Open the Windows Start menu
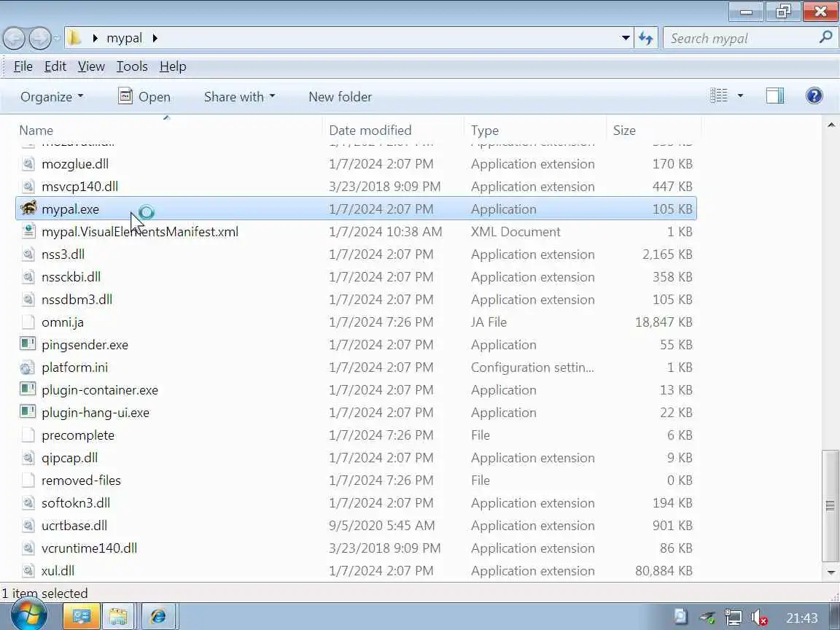This screenshot has height=630, width=840. point(28,615)
